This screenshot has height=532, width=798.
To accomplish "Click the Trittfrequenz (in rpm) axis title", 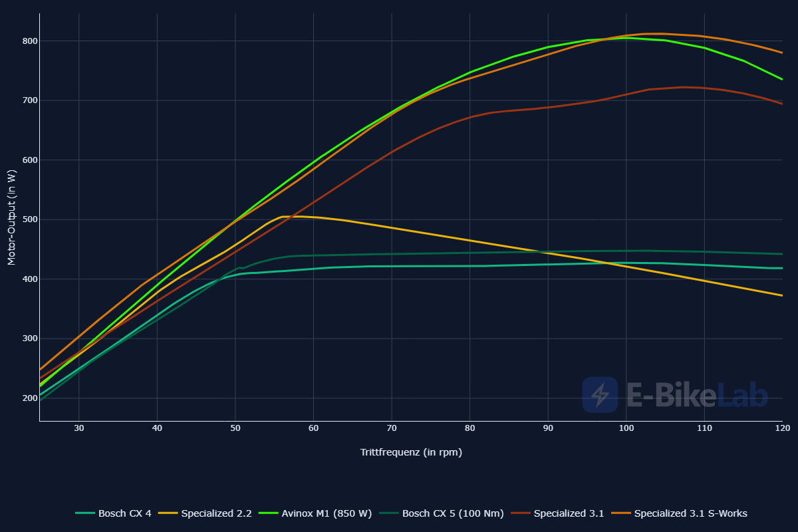I will [x=411, y=452].
